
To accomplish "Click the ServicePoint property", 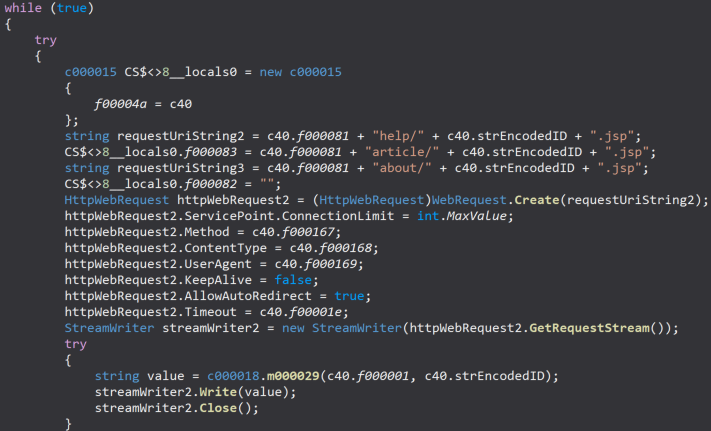I will pos(229,216).
